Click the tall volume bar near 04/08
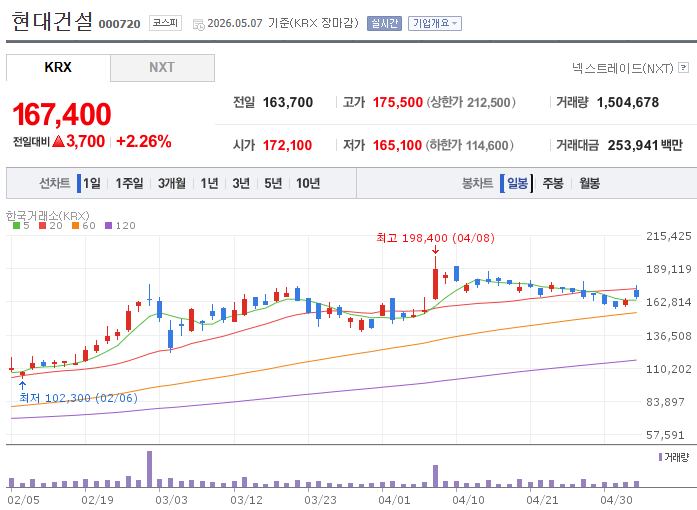The height and width of the screenshot is (510, 697). point(436,476)
